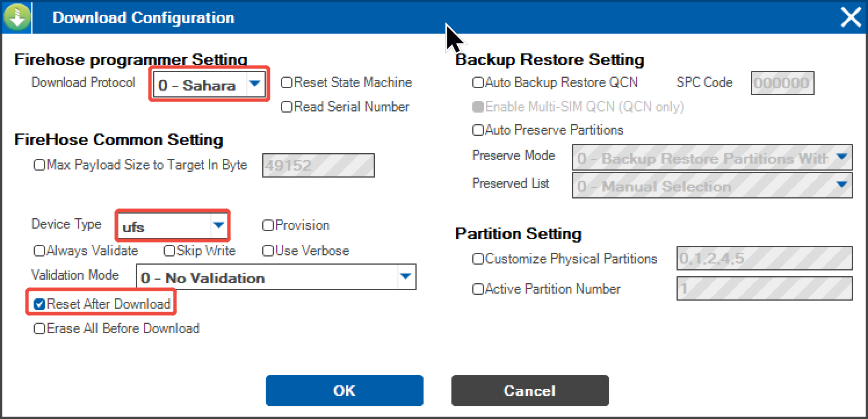Check Max Payload Size to Target option
The height and width of the screenshot is (419, 868).
tap(39, 165)
